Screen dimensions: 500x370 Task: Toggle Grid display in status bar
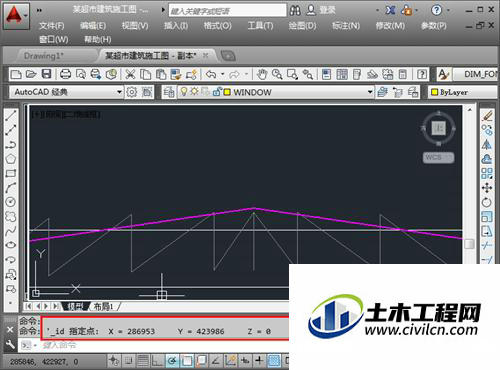(x=143, y=360)
